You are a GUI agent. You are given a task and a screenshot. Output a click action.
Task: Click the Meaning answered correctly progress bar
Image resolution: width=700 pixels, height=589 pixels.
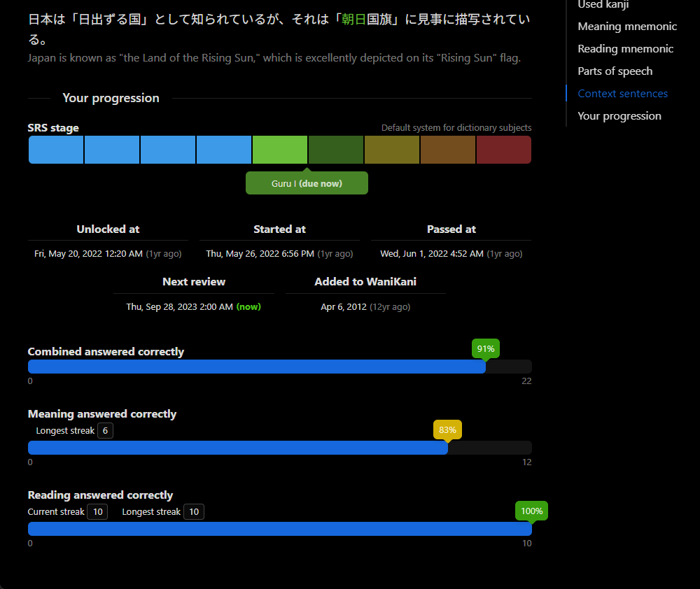tap(280, 448)
